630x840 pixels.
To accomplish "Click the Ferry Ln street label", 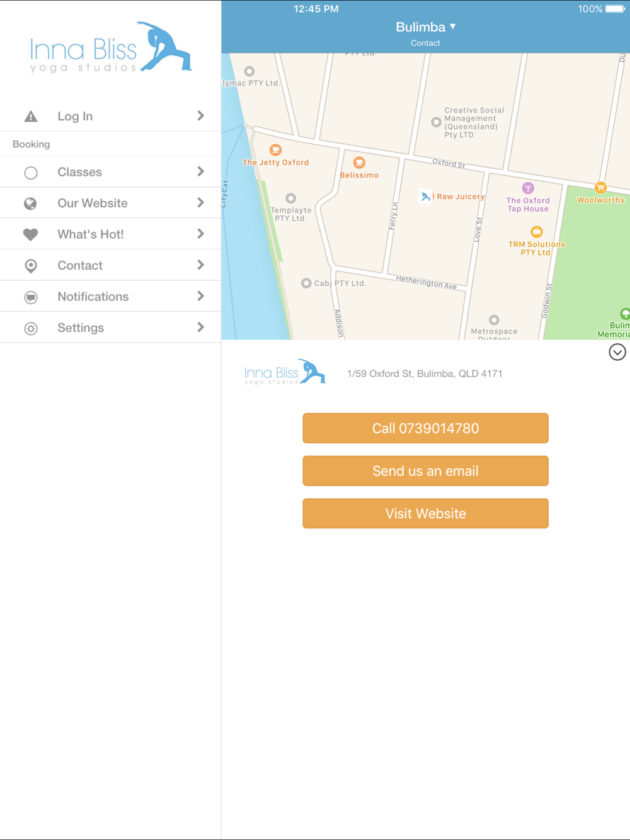I will [394, 216].
